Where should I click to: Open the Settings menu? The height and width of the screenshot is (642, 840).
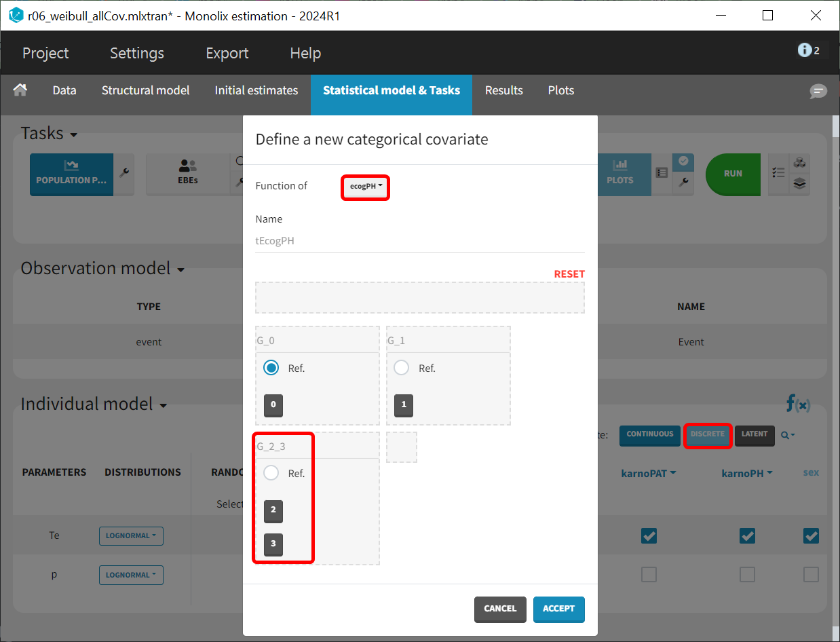137,53
